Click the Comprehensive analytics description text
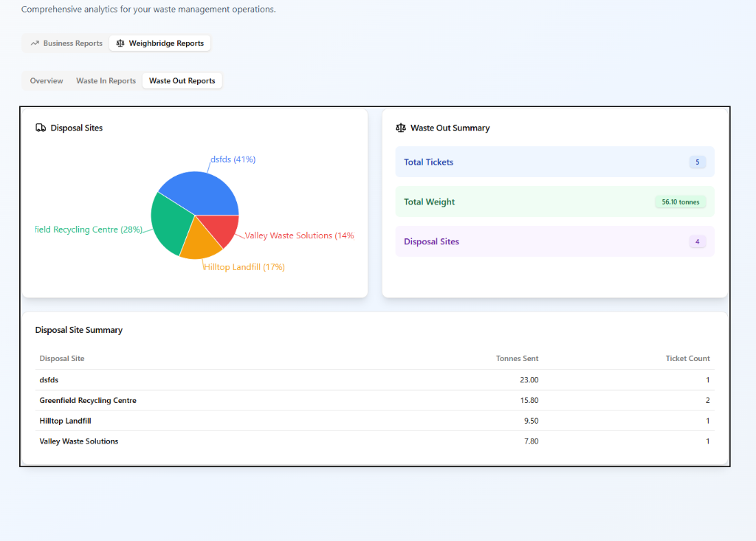Image resolution: width=756 pixels, height=541 pixels. pyautogui.click(x=148, y=9)
